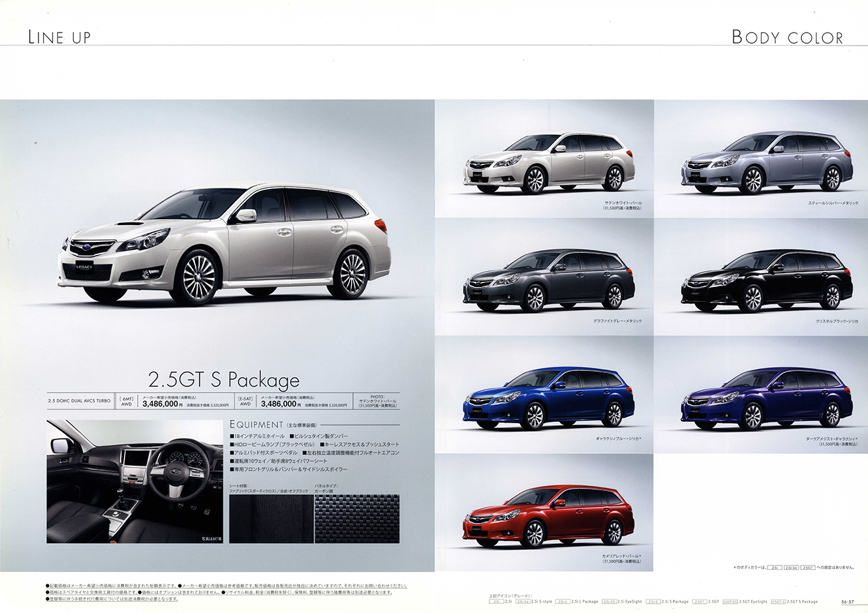Click the E-5AT price 3,486,000 yen
This screenshot has height=613, width=868.
coord(281,404)
